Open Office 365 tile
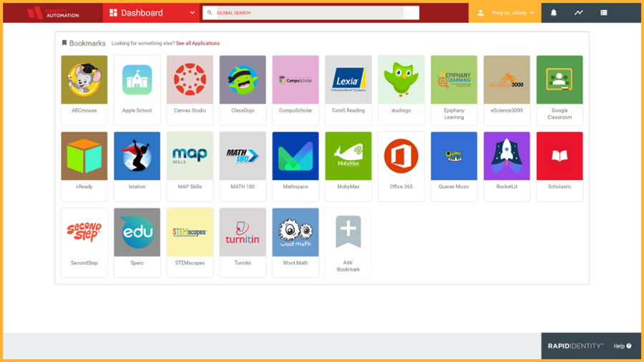This screenshot has width=644, height=362. point(401,166)
